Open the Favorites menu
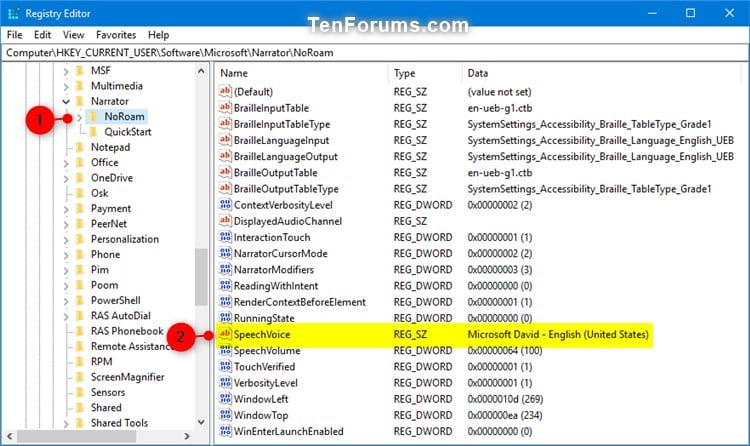Image resolution: width=750 pixels, height=446 pixels. click(116, 35)
